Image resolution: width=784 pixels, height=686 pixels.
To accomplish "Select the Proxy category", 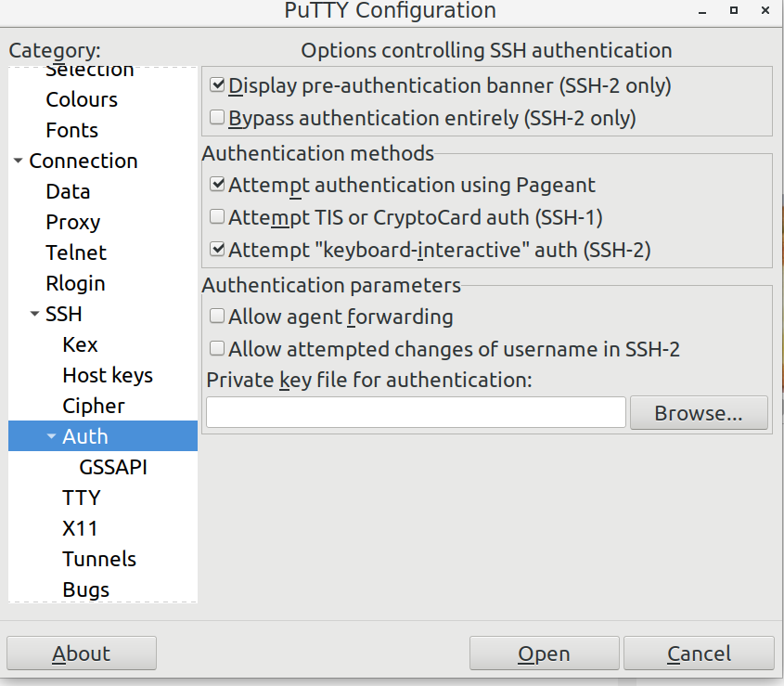I will click(x=72, y=222).
